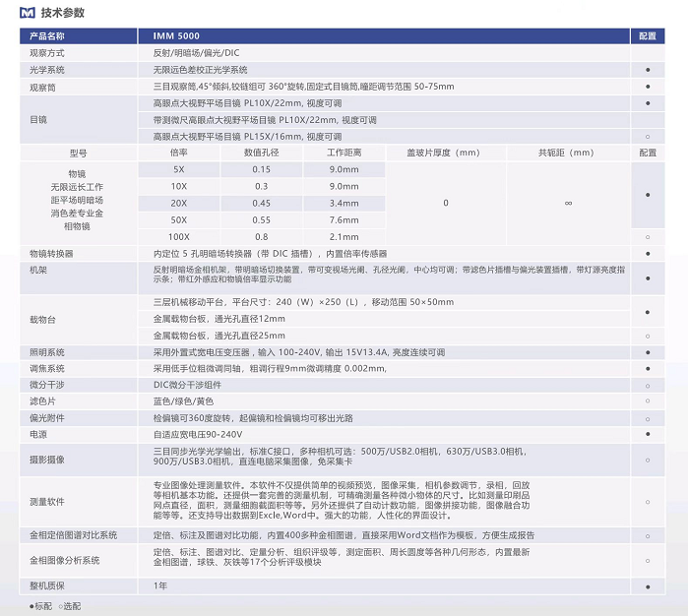
Task: Click the 带测微尺高眼点大视野平场目镜 line
Action: tap(265, 120)
